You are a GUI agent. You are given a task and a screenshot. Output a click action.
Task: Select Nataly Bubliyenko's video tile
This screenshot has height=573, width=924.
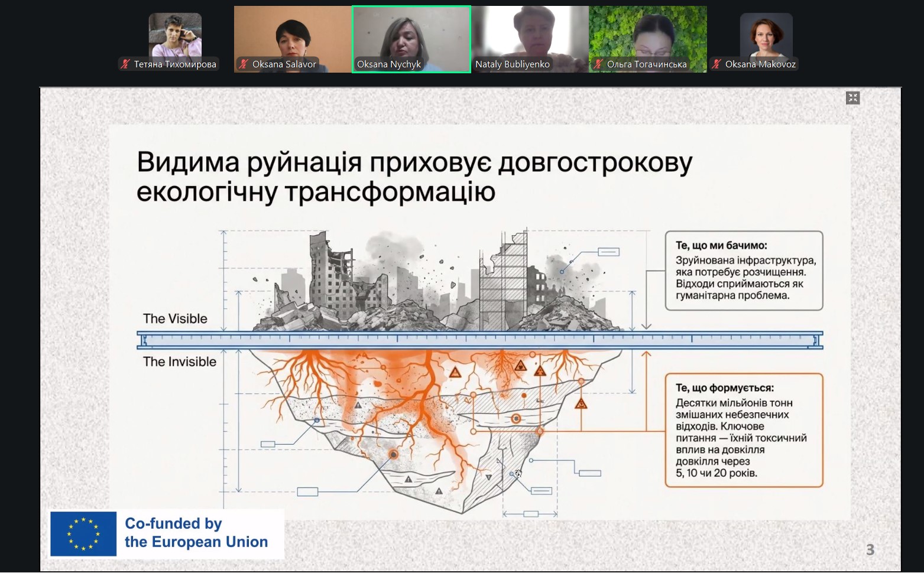(530, 40)
